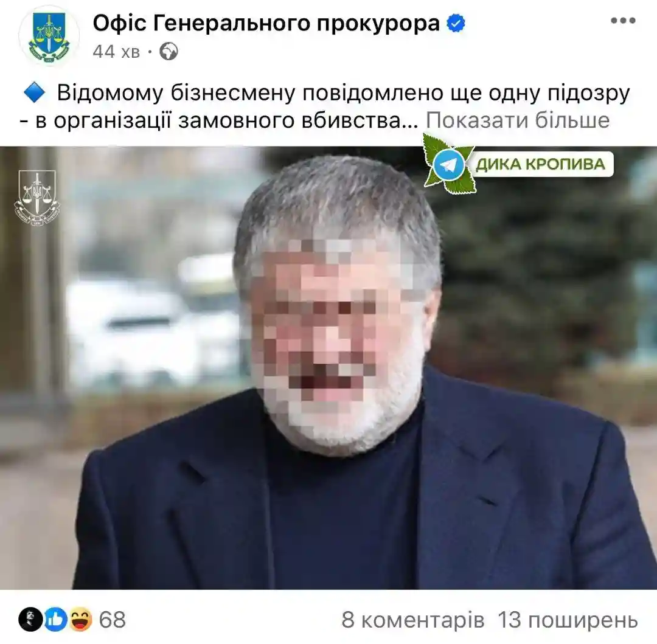The image size is (657, 644).
Task: Click the ДИКА КРОПИВА watermark label
Action: [x=540, y=164]
